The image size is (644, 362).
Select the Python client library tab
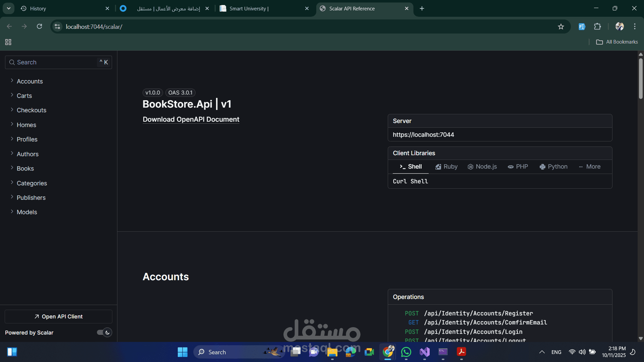[553, 167]
